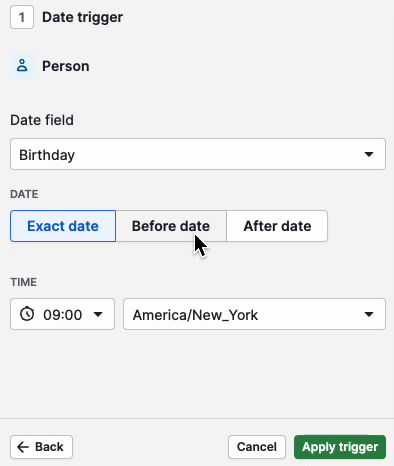Switch to the After date option
Image resolution: width=394 pixels, height=466 pixels.
point(277,226)
